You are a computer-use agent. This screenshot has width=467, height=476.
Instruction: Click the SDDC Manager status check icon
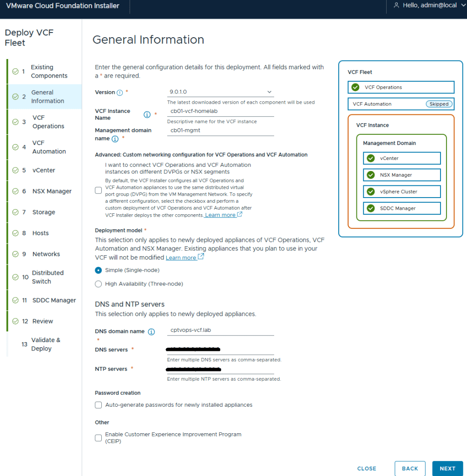pyautogui.click(x=371, y=208)
